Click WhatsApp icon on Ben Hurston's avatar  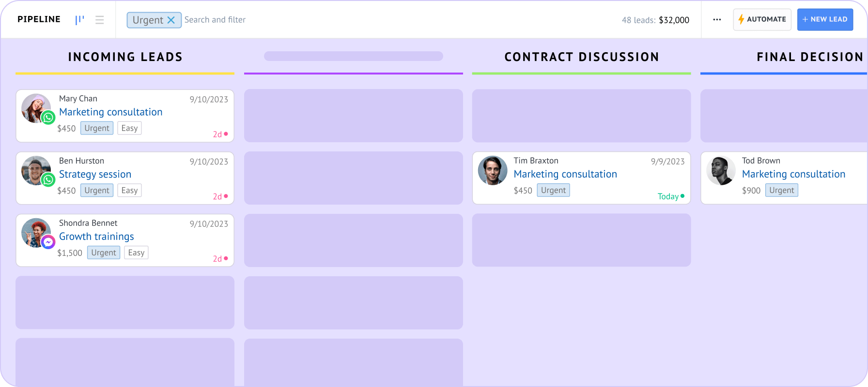coord(48,179)
